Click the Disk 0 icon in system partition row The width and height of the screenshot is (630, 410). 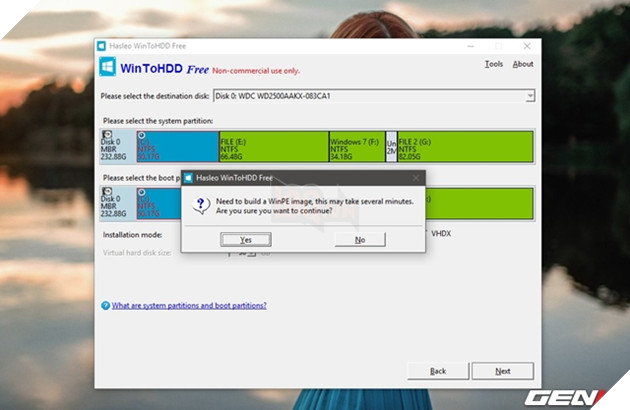click(x=107, y=134)
